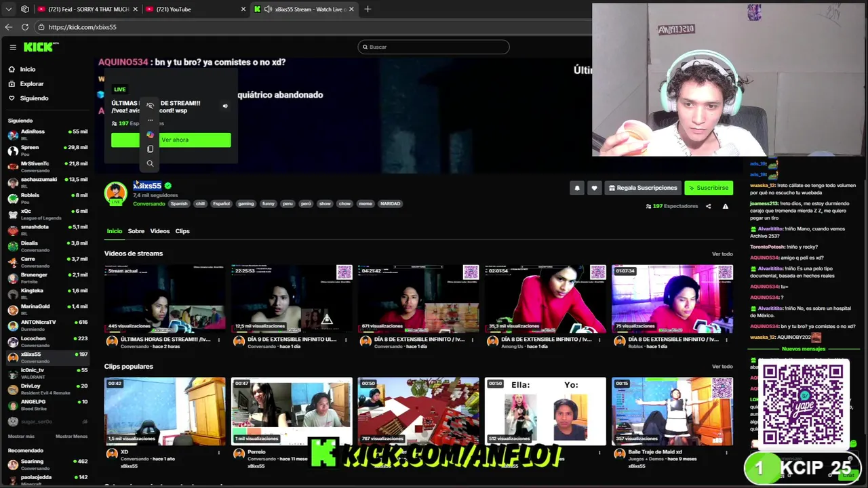Screen dimensions: 868x488
Task: Open Spreen channel in following list
Action: tap(47, 150)
